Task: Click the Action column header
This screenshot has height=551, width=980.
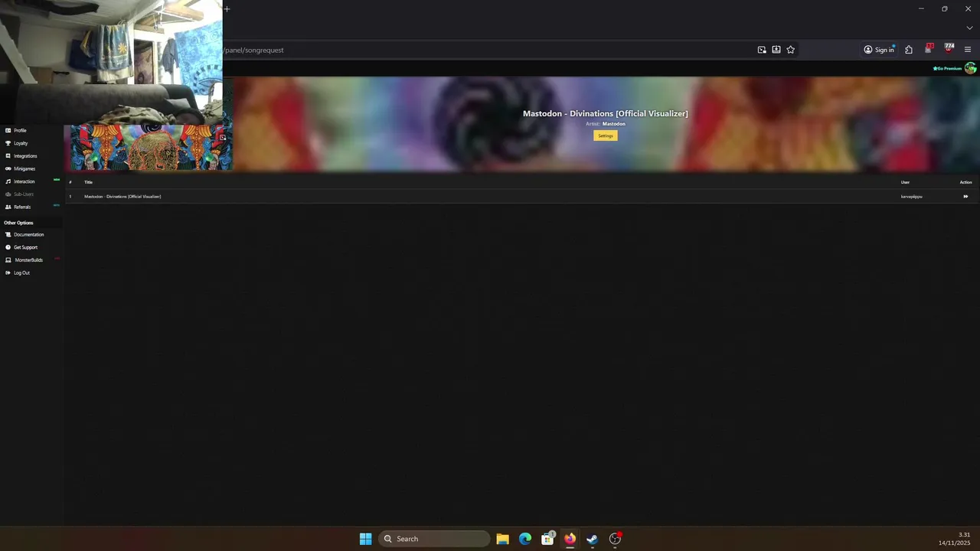Action: [x=966, y=182]
